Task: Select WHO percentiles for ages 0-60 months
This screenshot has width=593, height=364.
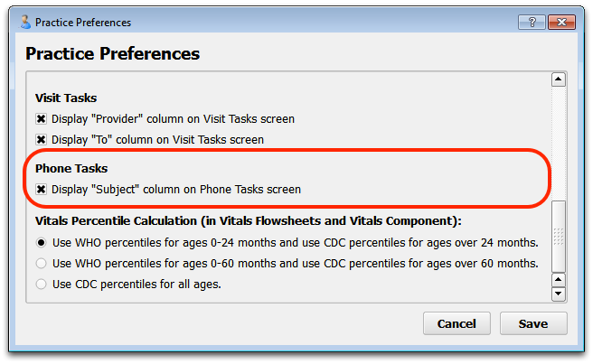Action: 42,263
